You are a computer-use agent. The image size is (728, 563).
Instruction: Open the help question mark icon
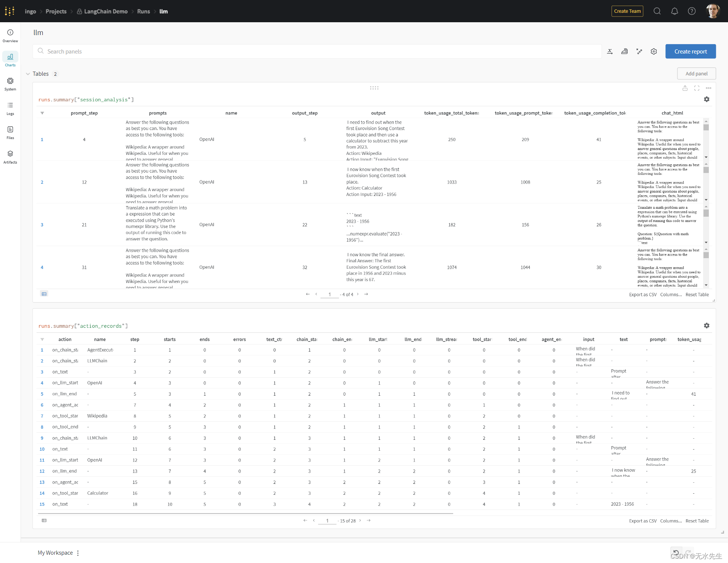point(692,11)
